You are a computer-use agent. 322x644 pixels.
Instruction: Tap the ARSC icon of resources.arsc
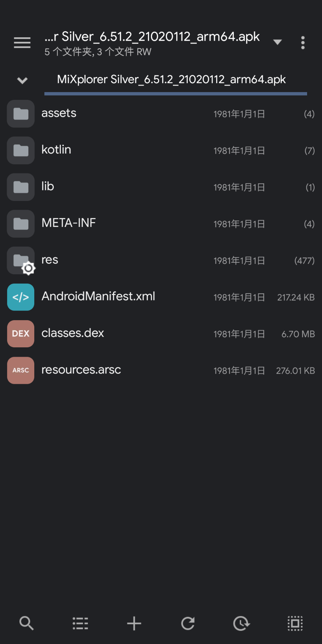pyautogui.click(x=20, y=370)
